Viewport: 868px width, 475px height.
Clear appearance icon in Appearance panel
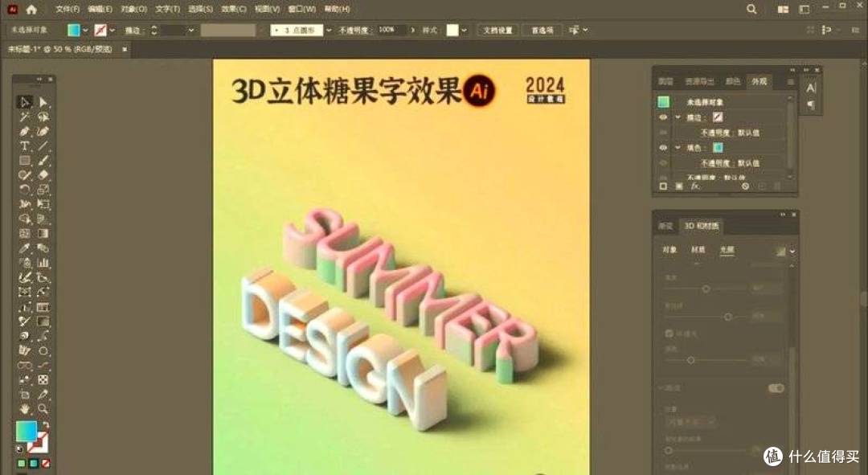[x=745, y=186]
